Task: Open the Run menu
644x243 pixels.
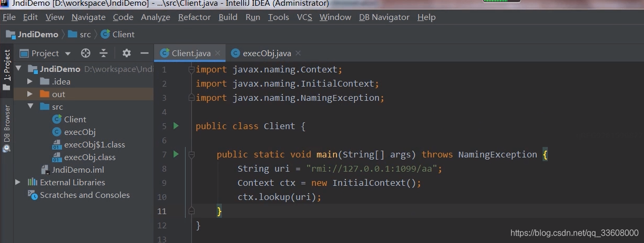Action: (x=253, y=17)
